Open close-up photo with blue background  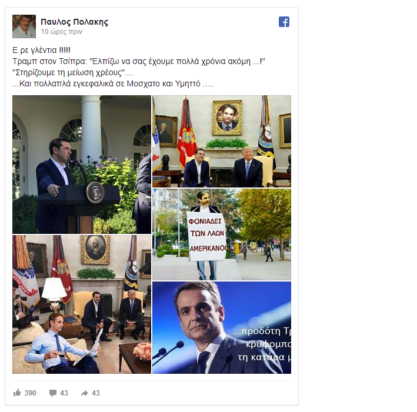click(x=222, y=328)
